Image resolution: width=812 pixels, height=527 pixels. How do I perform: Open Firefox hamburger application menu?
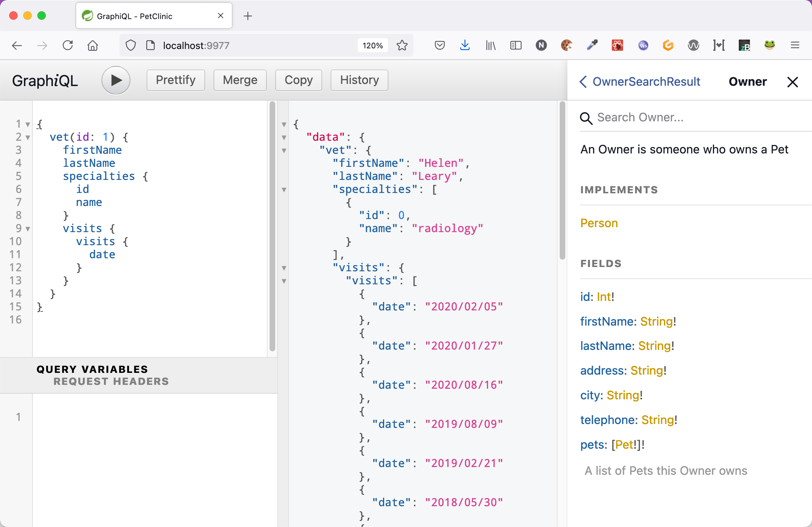click(x=795, y=45)
